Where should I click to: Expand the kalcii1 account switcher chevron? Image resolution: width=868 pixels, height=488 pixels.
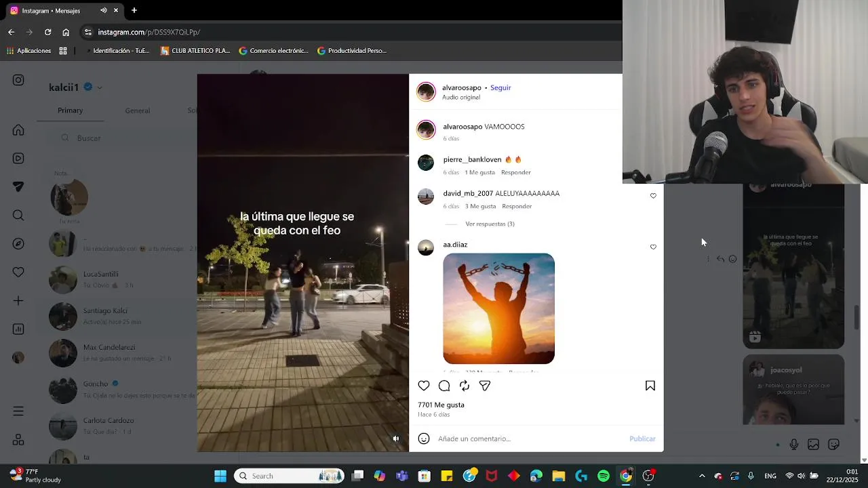click(100, 87)
